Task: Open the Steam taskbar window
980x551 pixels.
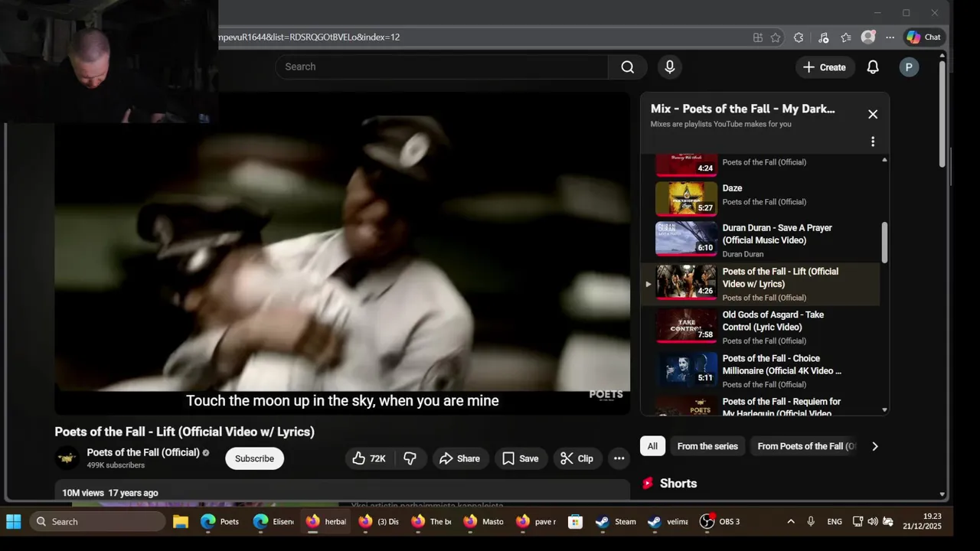Action: (616, 521)
